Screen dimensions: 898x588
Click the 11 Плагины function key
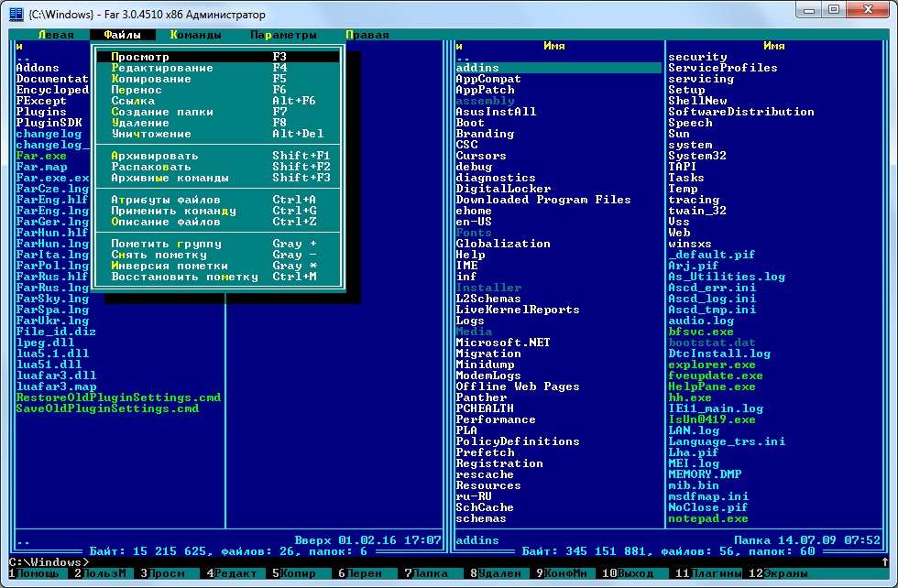708,573
